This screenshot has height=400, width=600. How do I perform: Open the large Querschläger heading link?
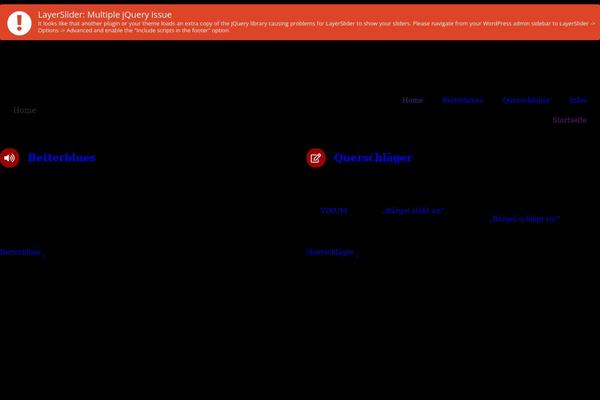pos(373,157)
